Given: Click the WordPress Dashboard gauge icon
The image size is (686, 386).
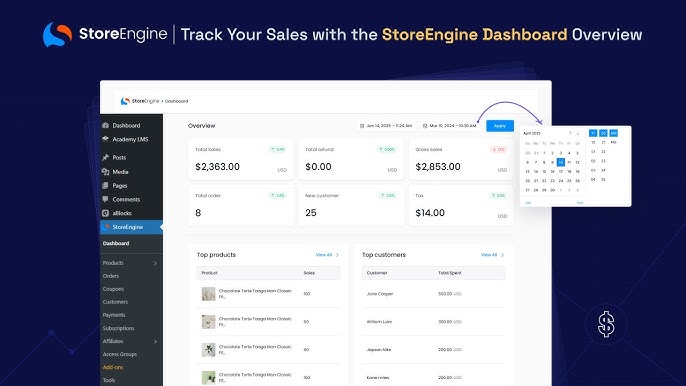Looking at the screenshot, I should [105, 125].
